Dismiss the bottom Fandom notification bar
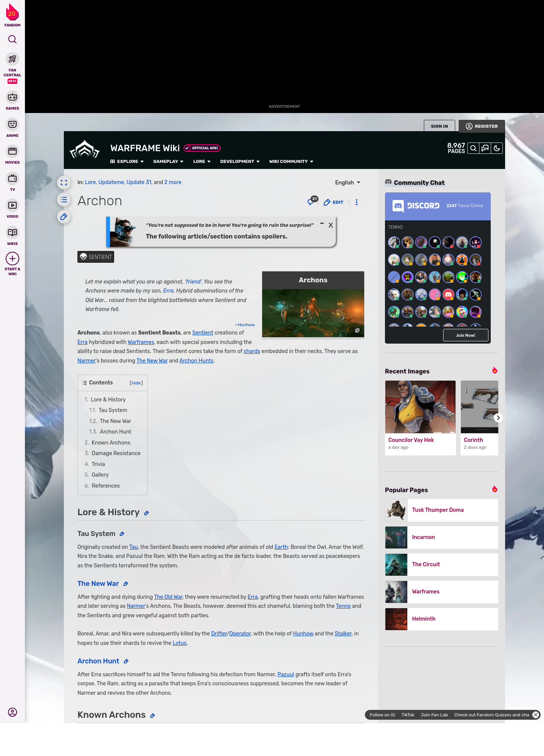Screen dimensions: 544x756 point(536,715)
